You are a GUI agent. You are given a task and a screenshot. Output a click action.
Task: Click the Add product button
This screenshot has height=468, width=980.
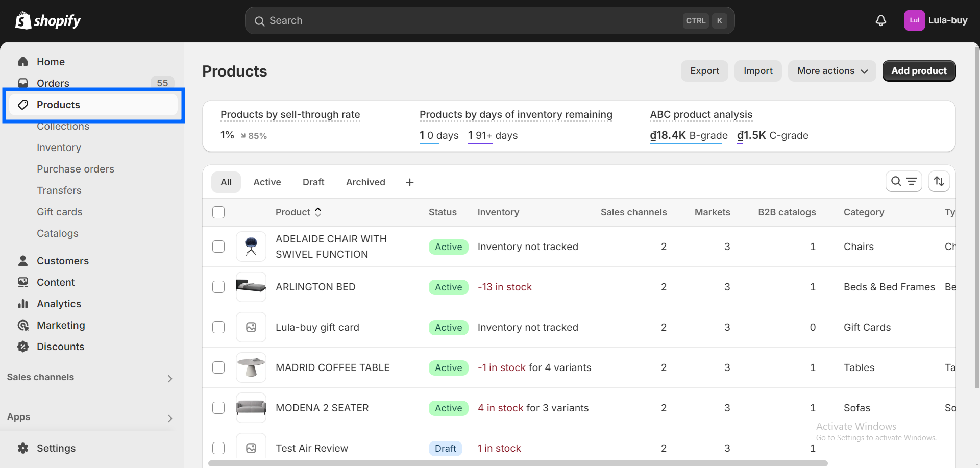tap(919, 71)
